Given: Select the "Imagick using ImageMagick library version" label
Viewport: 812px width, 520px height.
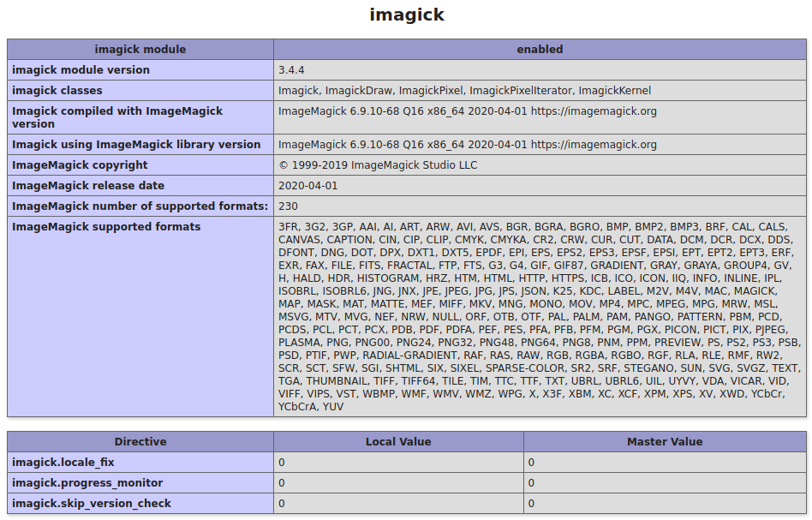Looking at the screenshot, I should pyautogui.click(x=136, y=145).
